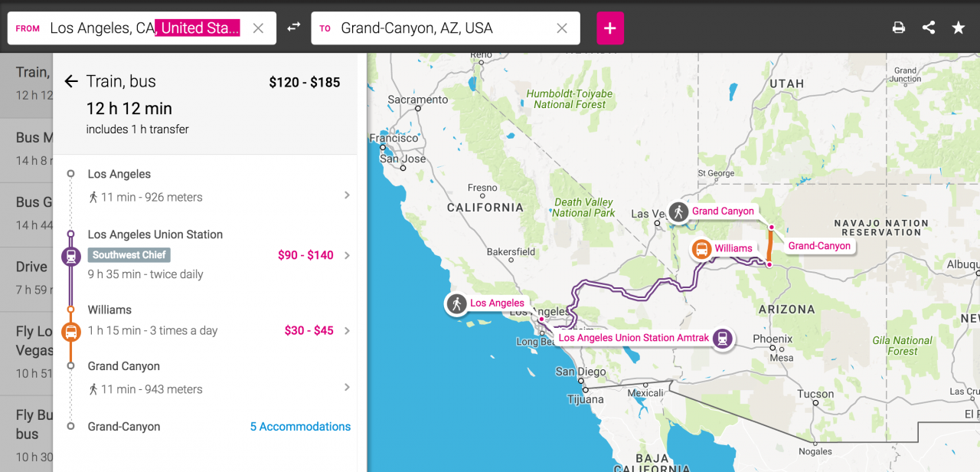The height and width of the screenshot is (472, 980).
Task: Clear the Grand-Canyon destination field
Action: (562, 28)
